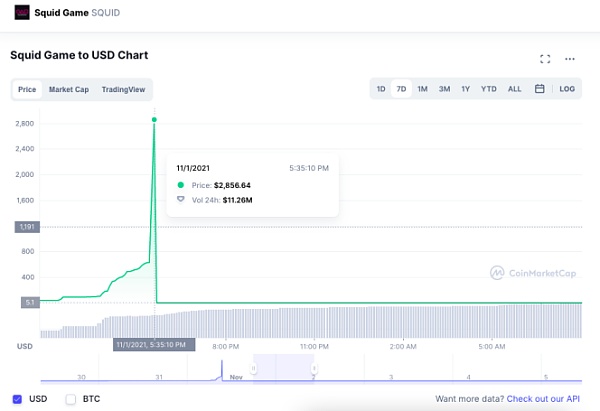Select the 1Y time range
The image size is (600, 411).
point(465,89)
